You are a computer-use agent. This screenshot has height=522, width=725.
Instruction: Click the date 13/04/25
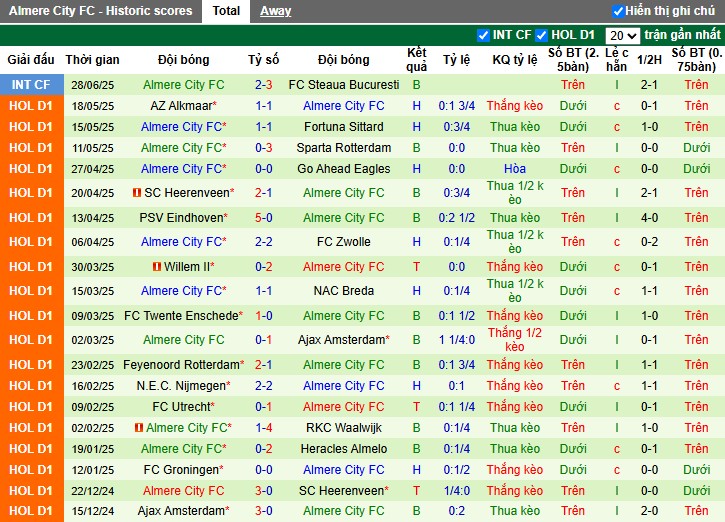tap(92, 218)
